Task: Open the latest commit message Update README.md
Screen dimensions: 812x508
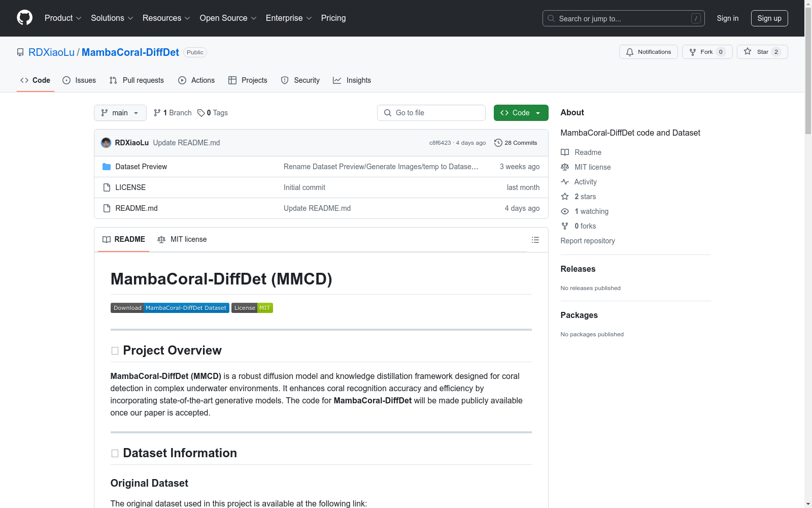Action: 186,143
